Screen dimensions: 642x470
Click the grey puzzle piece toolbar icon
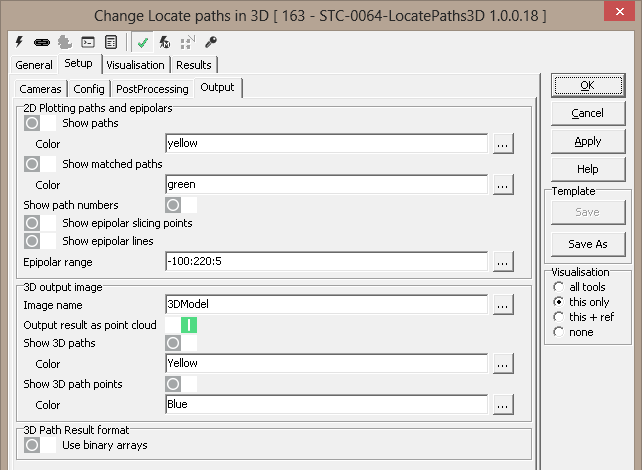click(65, 43)
